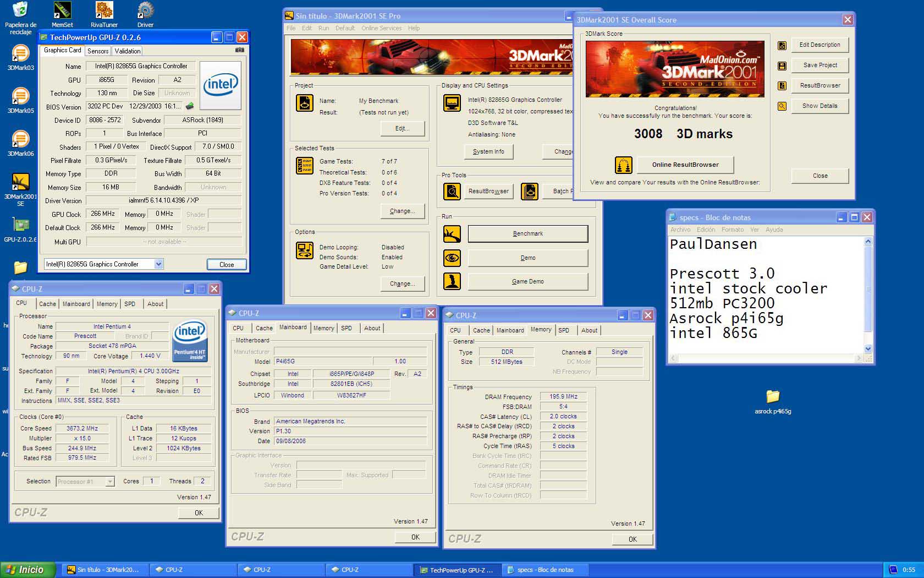The image size is (924, 578).
Task: Click the Batch run icon in Pro Tools
Action: [x=530, y=191]
